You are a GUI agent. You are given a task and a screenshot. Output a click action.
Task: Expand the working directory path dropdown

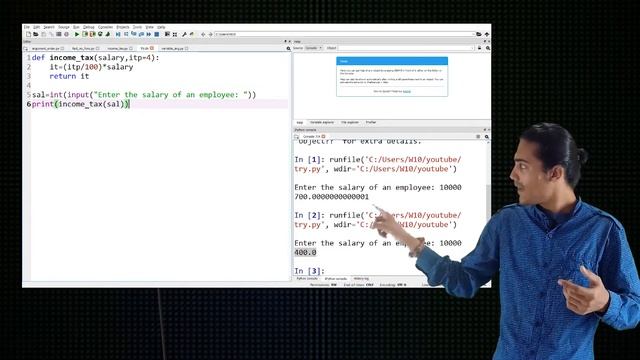point(473,34)
